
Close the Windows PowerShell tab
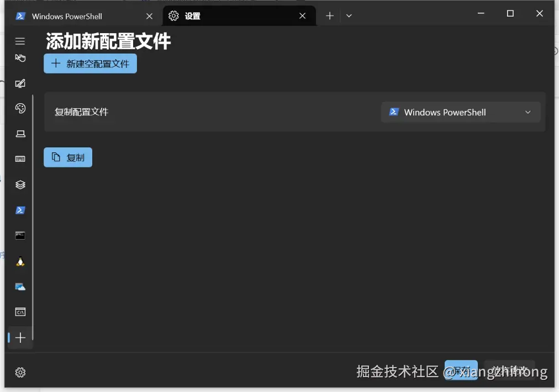(149, 16)
